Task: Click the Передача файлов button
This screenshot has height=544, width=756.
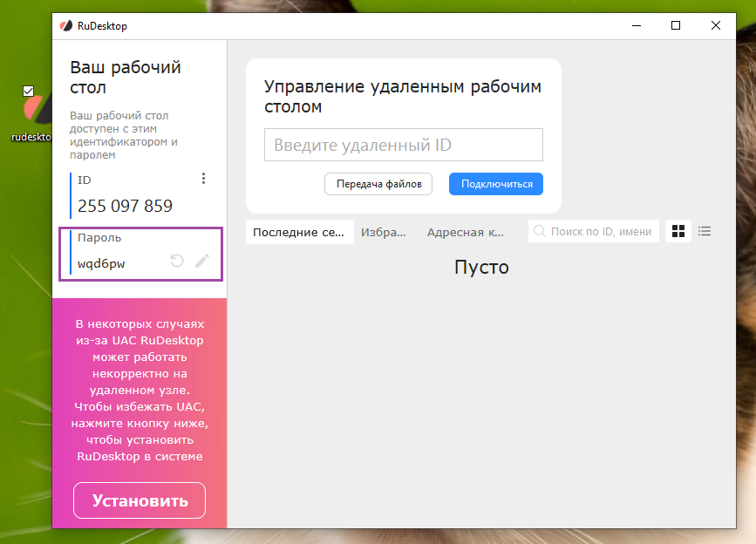Action: pos(378,184)
